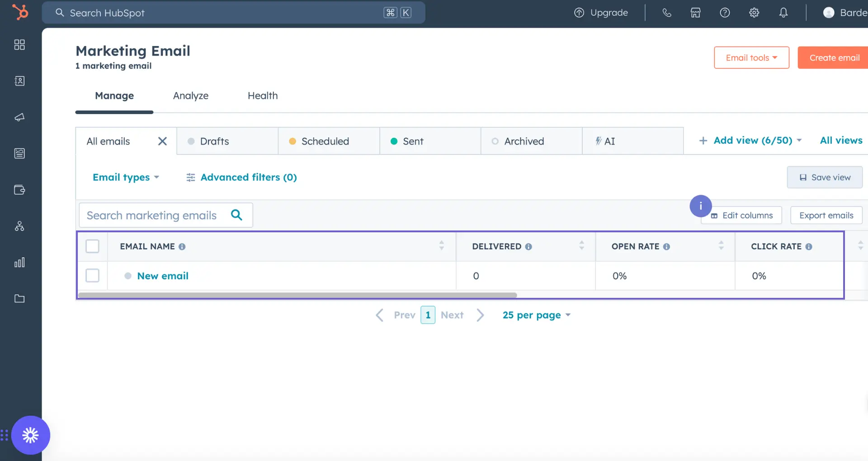Viewport: 868px width, 461px height.
Task: Click the Edit columns button
Action: click(741, 215)
